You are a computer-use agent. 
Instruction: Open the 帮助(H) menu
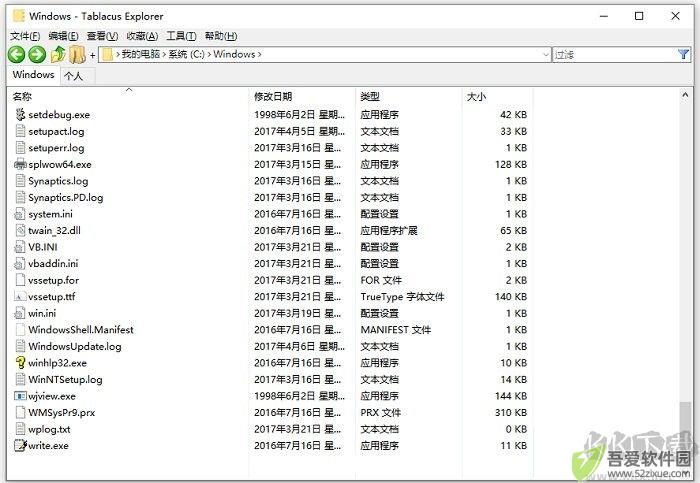(x=221, y=36)
